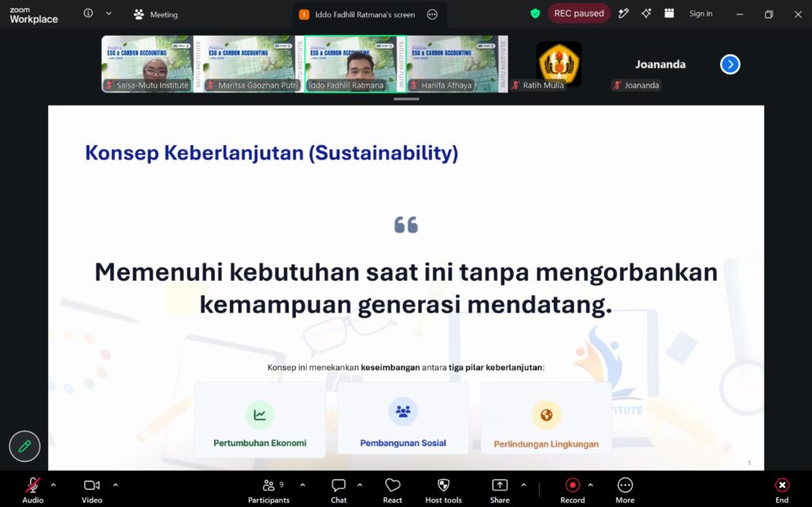Open screen share options ellipsis

[432, 14]
